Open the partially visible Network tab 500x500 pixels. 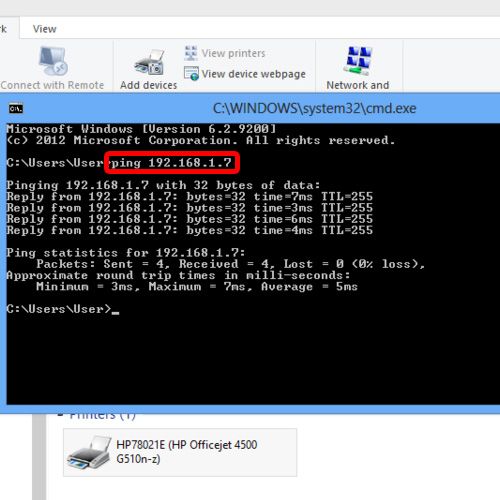3,29
